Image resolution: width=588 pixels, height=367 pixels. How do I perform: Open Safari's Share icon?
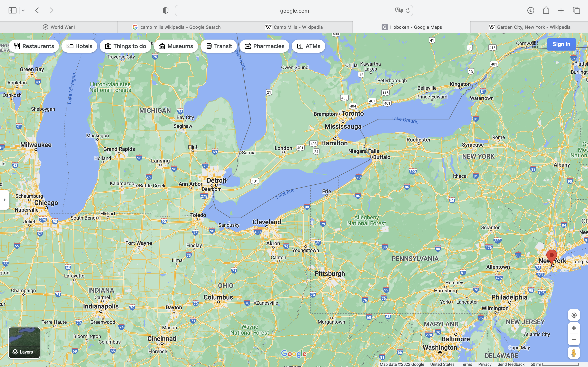546,10
